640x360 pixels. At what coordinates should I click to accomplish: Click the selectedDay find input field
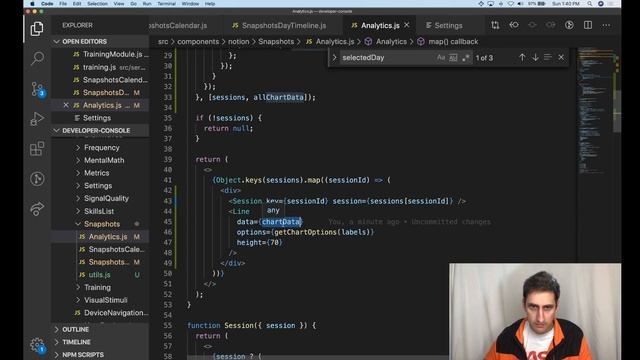387,58
